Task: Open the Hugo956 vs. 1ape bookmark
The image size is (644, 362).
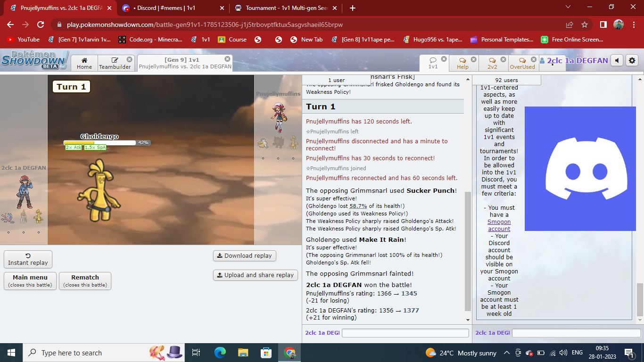Action: click(x=433, y=40)
